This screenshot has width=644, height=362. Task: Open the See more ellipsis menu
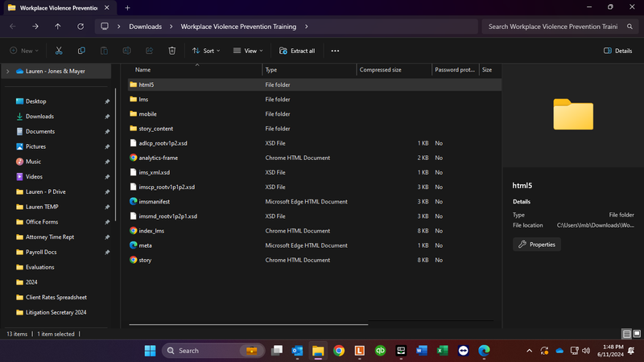(x=335, y=51)
